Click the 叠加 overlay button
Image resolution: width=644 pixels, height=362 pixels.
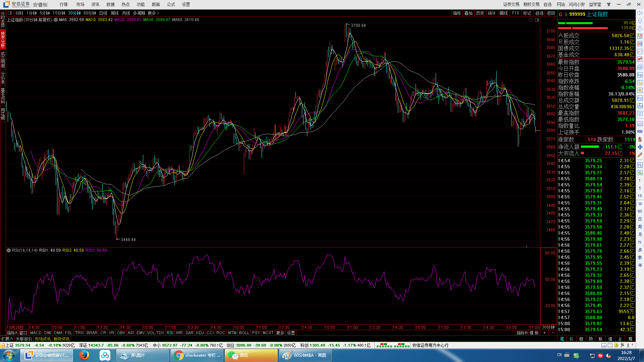pos(468,13)
